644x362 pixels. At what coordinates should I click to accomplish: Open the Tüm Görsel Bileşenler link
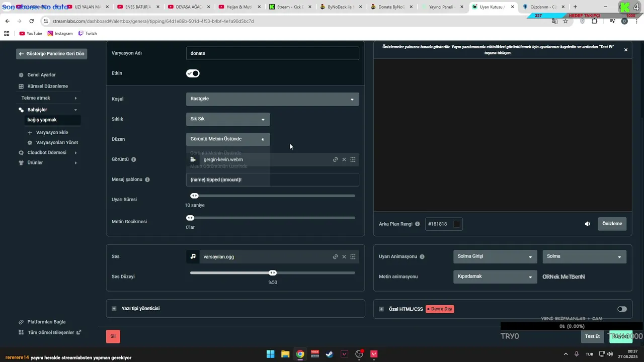click(50, 333)
